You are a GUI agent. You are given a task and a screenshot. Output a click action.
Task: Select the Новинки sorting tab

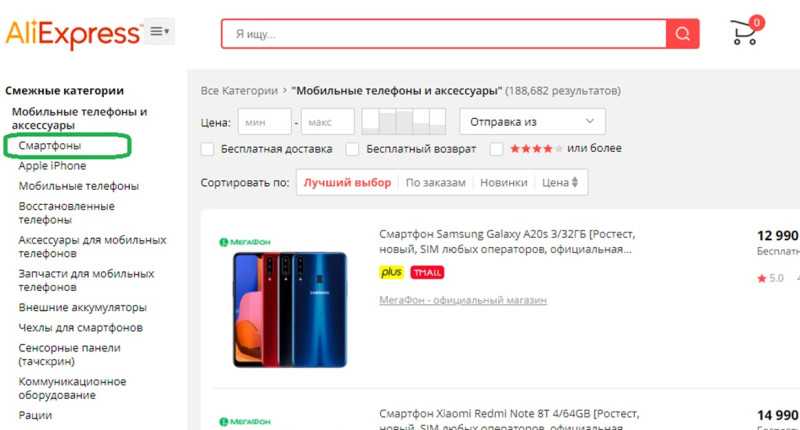click(x=504, y=183)
